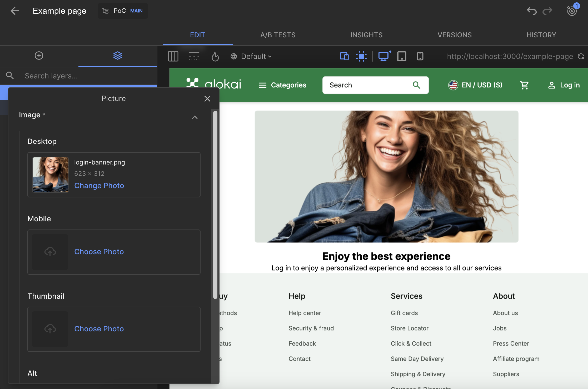Click the storefront search magnifier icon
This screenshot has width=588, height=389.
pyautogui.click(x=416, y=85)
